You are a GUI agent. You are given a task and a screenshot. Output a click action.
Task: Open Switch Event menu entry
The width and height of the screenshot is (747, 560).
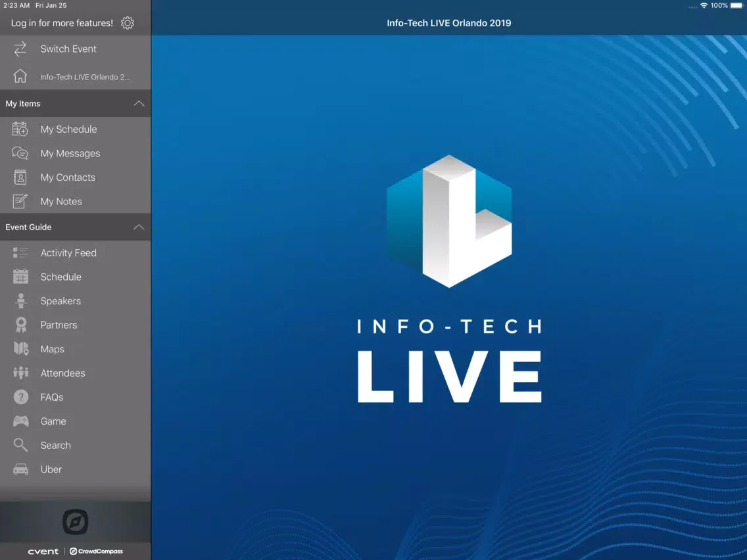[x=75, y=49]
